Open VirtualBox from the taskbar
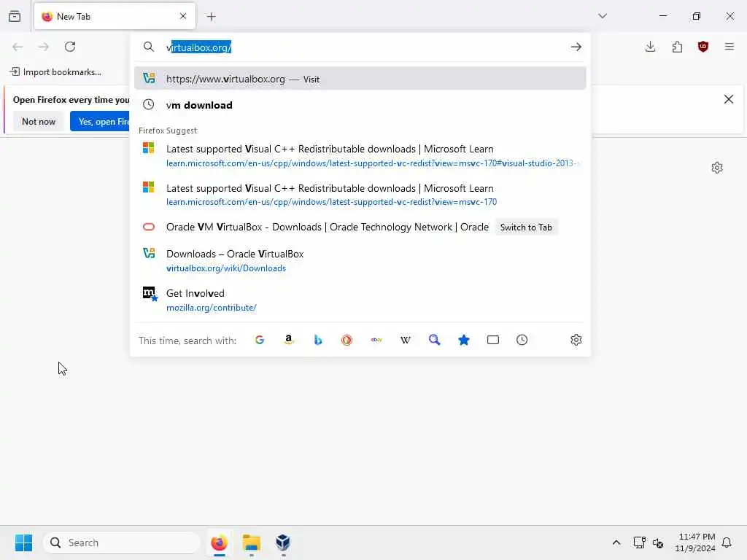 click(x=283, y=542)
